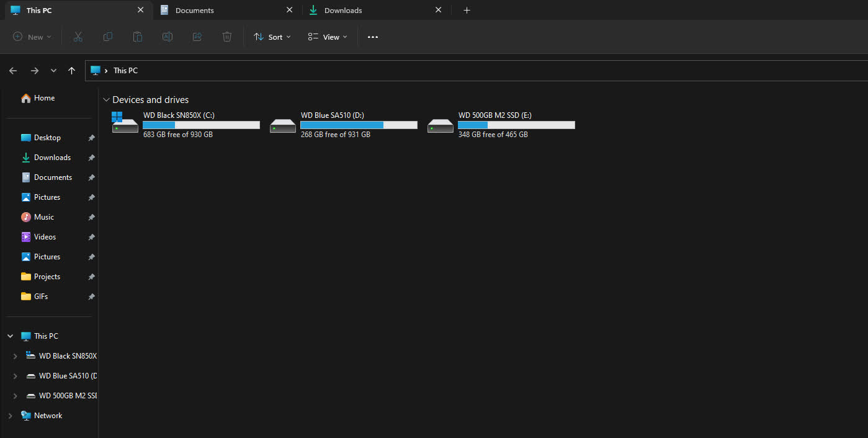Click the Share icon in toolbar

197,37
